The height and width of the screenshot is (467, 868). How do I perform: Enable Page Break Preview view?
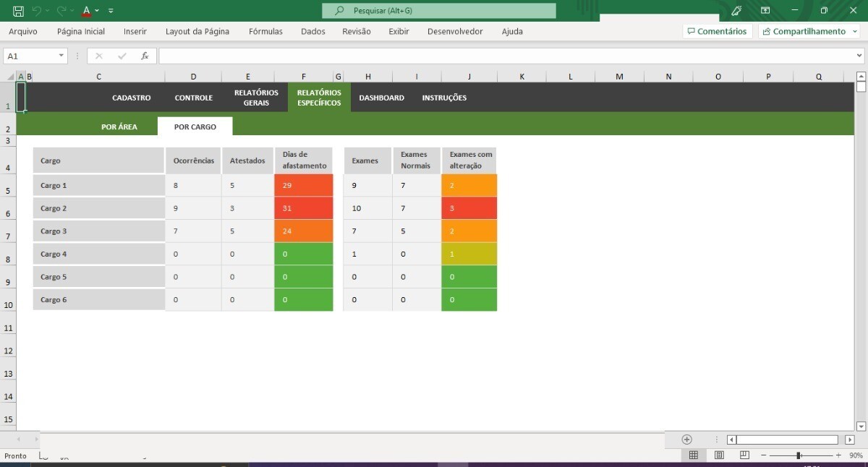[744, 455]
